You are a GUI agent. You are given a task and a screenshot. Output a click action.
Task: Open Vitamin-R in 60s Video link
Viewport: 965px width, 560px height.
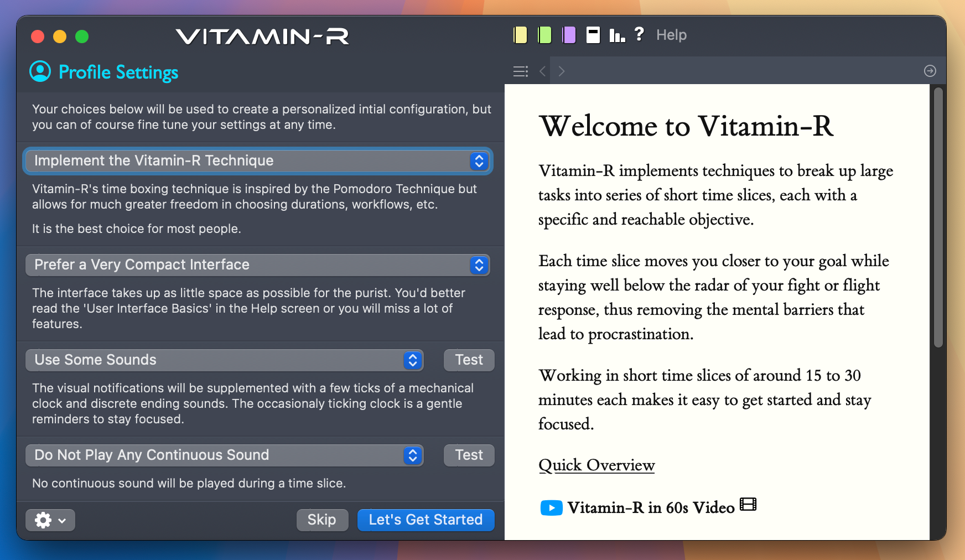point(651,507)
